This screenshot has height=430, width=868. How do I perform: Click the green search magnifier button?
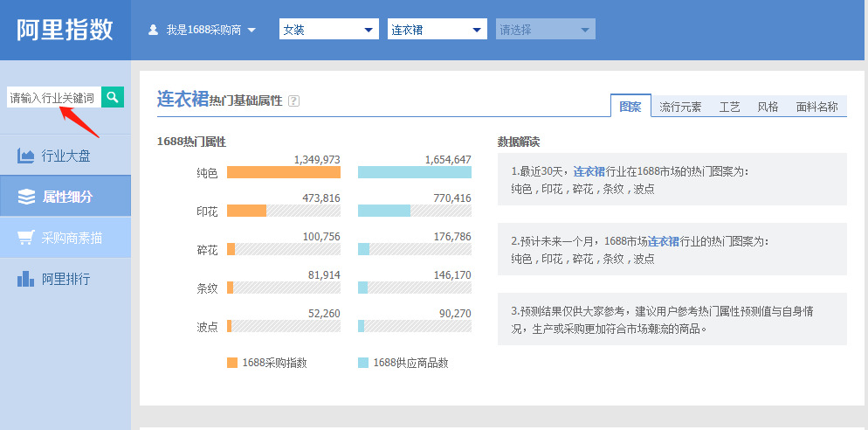tap(113, 98)
